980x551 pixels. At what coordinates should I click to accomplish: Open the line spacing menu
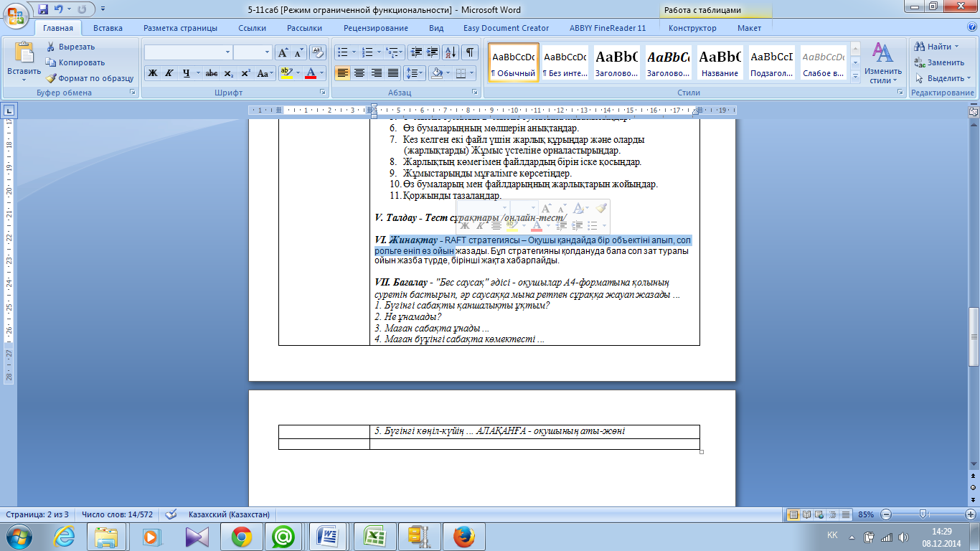point(414,73)
